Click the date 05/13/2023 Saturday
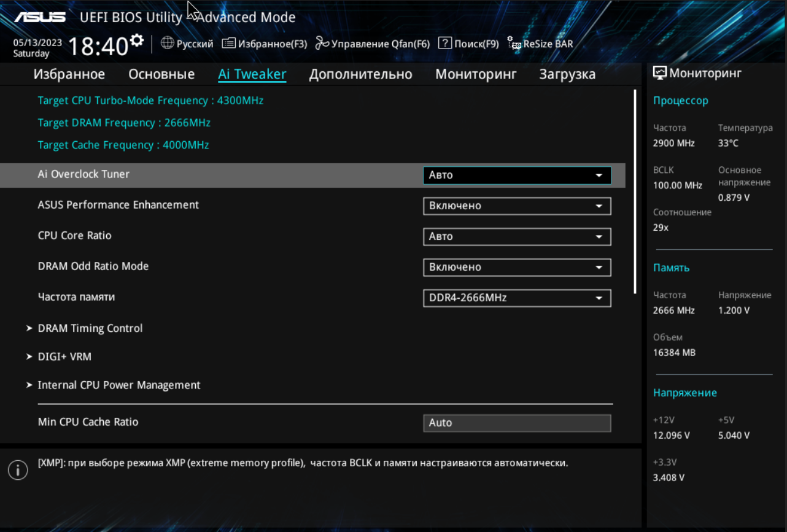The image size is (787, 532). coord(37,48)
